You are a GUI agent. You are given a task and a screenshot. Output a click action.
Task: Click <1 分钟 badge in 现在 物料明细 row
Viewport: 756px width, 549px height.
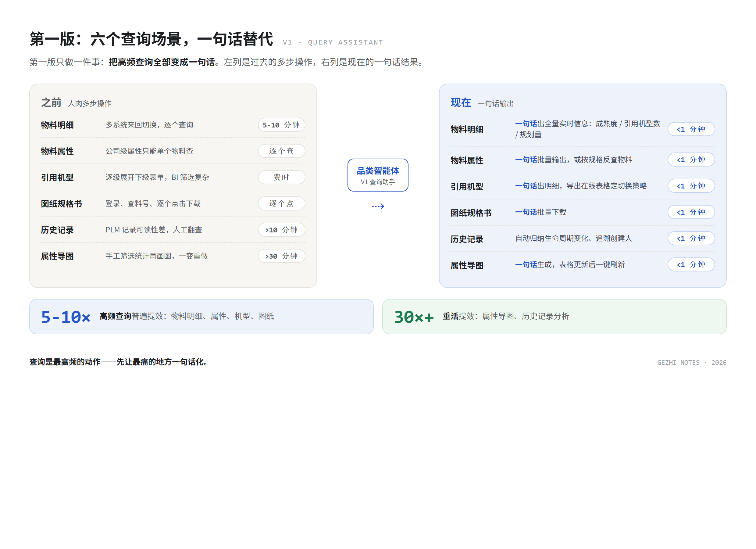(691, 129)
